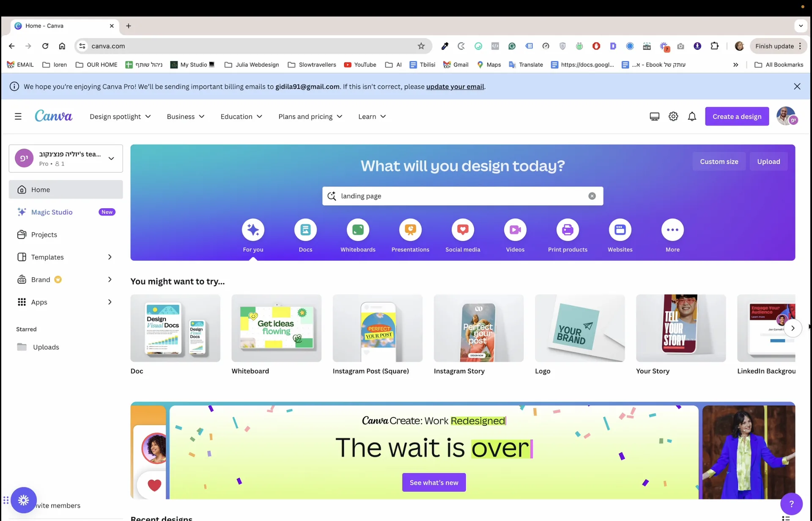Click the Canva logo
This screenshot has height=521, width=812.
[x=53, y=116]
